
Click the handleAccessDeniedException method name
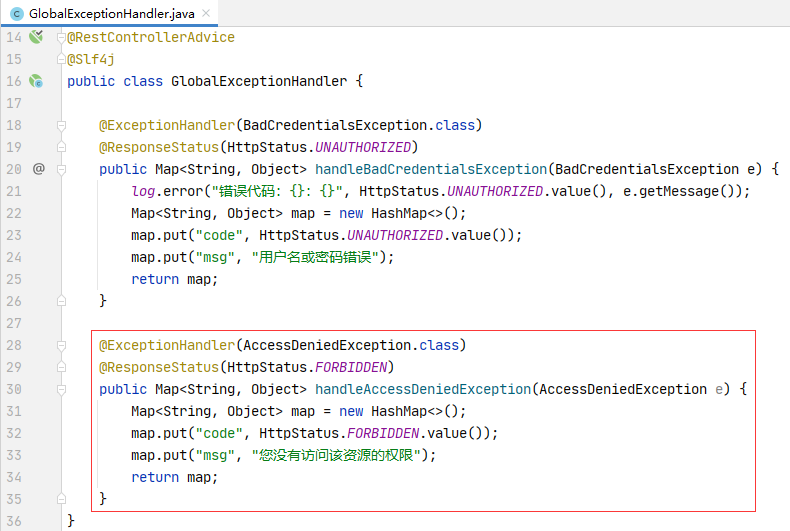point(423,389)
